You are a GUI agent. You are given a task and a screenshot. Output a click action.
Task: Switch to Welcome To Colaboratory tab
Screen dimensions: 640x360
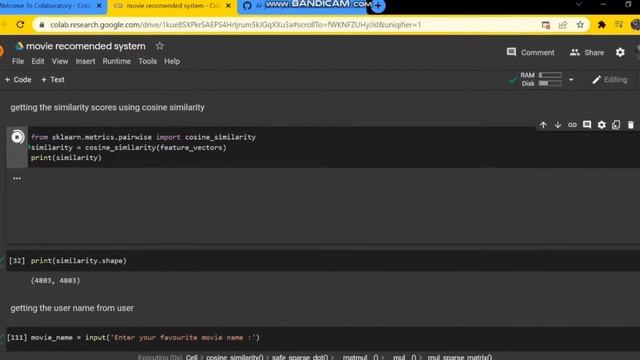pos(45,6)
